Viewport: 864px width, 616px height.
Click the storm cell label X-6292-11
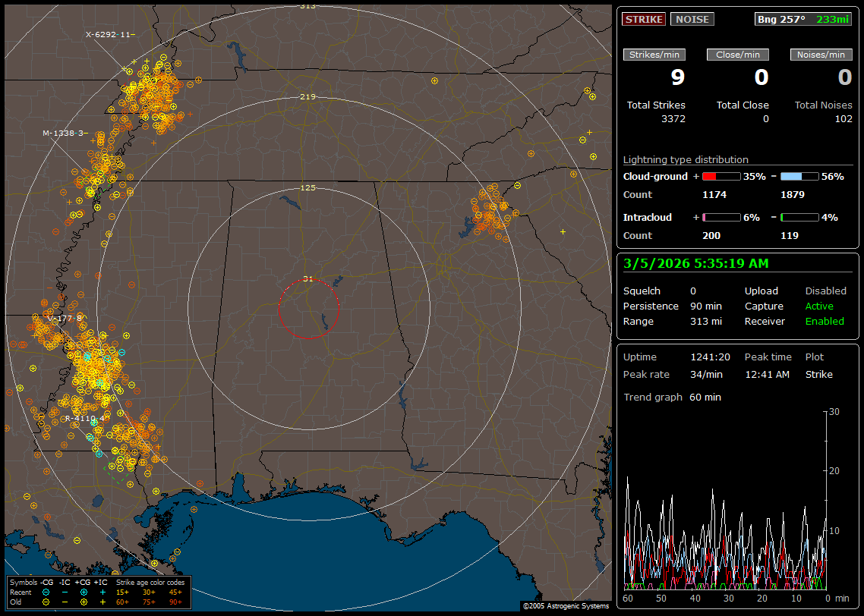(109, 34)
